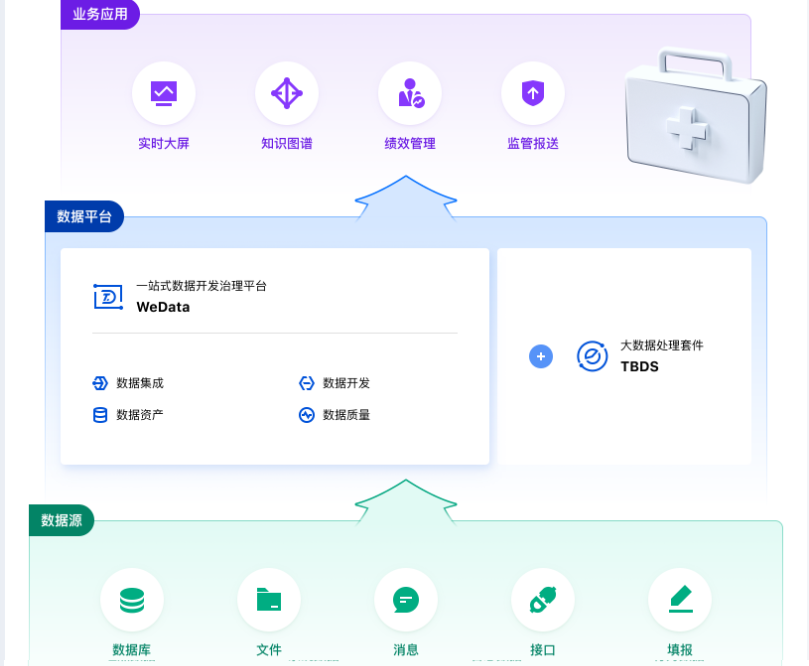
Task: Click the 接口 plug icon
Action: coord(543,600)
